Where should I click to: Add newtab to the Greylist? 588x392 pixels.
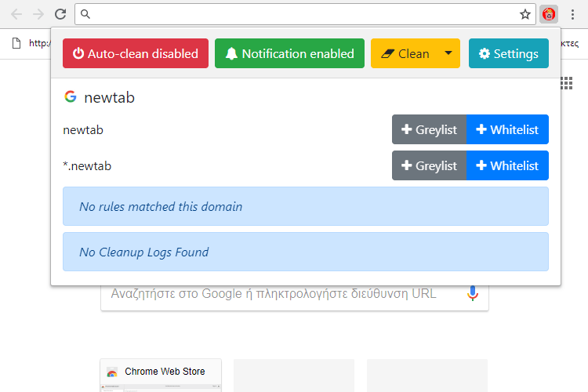(x=429, y=129)
